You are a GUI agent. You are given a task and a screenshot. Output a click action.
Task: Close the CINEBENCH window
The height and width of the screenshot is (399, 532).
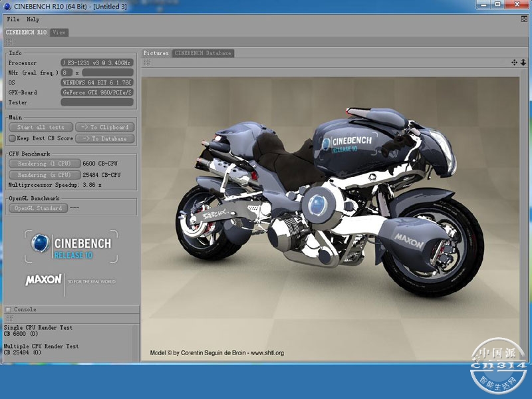(x=517, y=5)
